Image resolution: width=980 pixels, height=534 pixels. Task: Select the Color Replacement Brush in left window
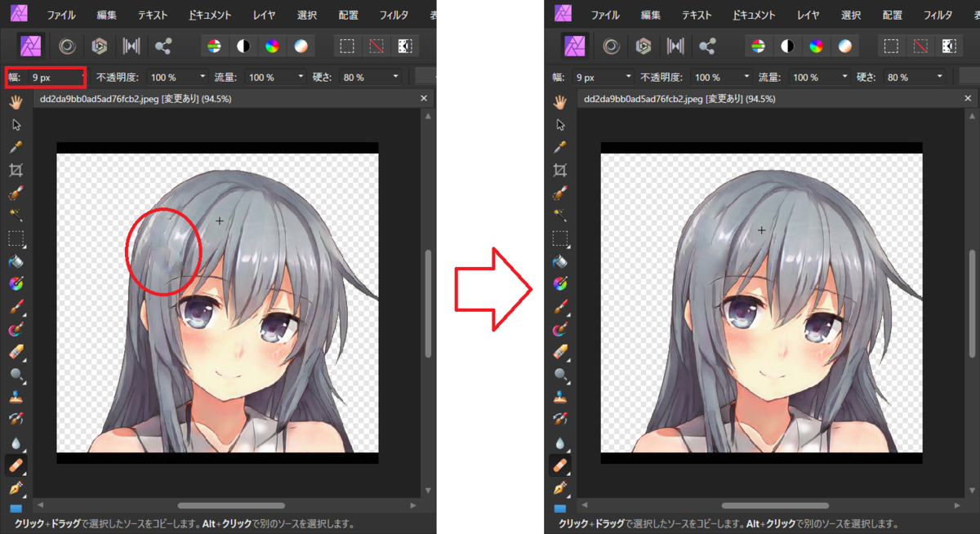[x=16, y=330]
